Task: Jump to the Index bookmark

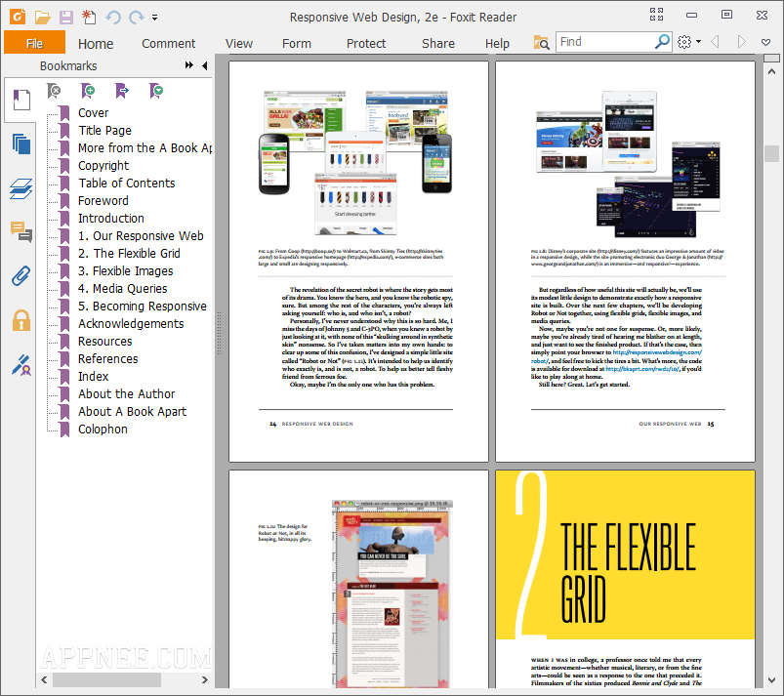Action: click(x=93, y=376)
